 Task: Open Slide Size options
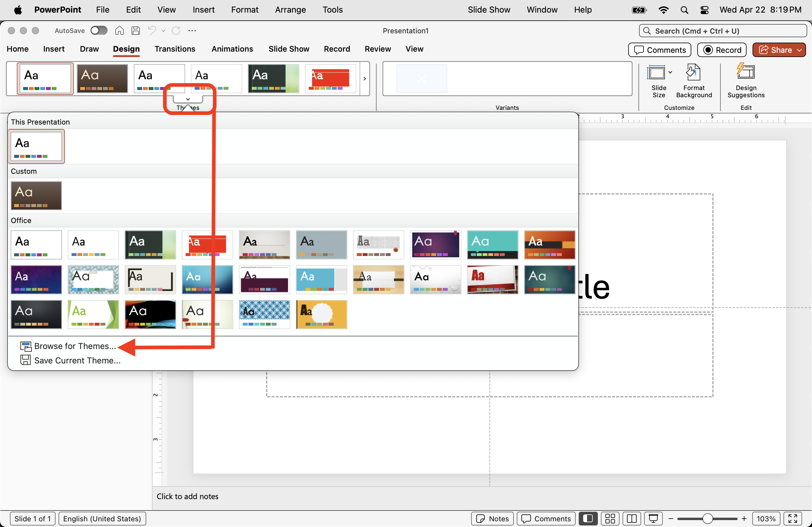659,81
